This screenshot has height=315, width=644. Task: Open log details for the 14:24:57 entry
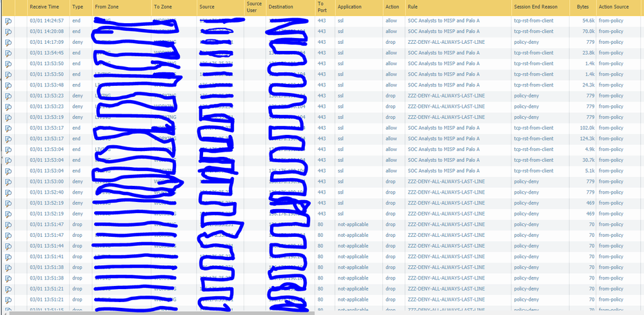(8, 21)
